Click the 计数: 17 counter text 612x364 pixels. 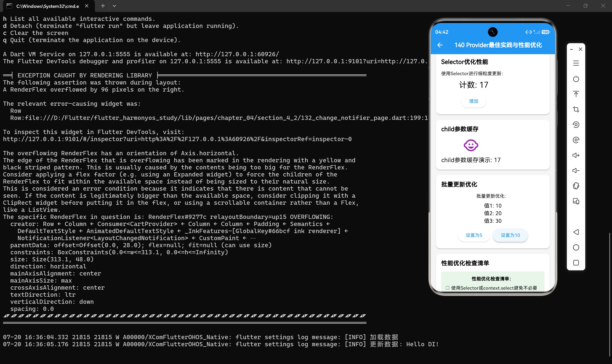[x=474, y=85]
